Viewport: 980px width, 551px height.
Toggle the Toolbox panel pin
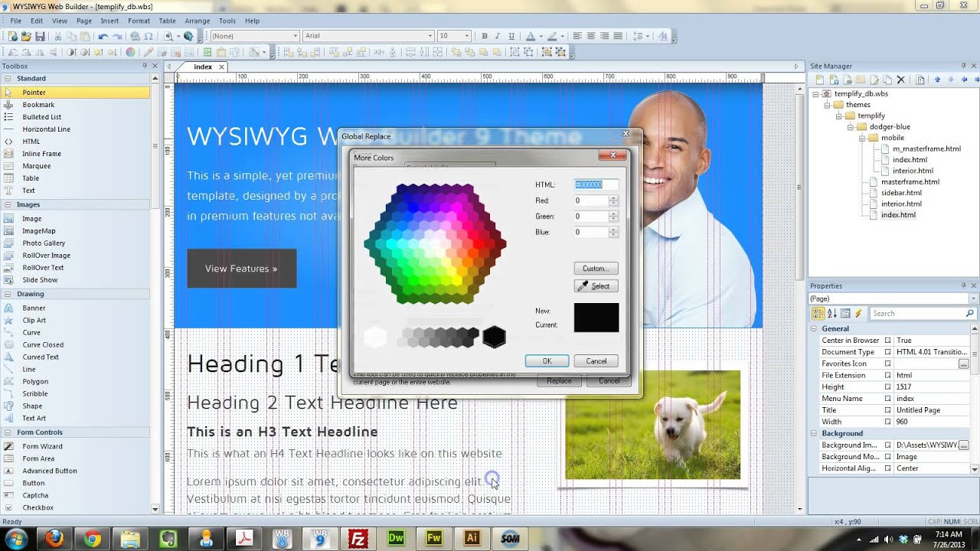point(145,67)
